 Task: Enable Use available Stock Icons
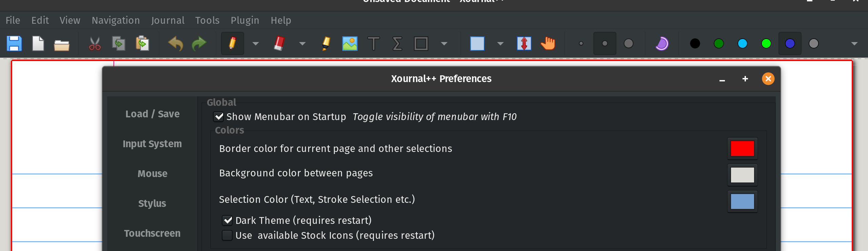(x=228, y=235)
